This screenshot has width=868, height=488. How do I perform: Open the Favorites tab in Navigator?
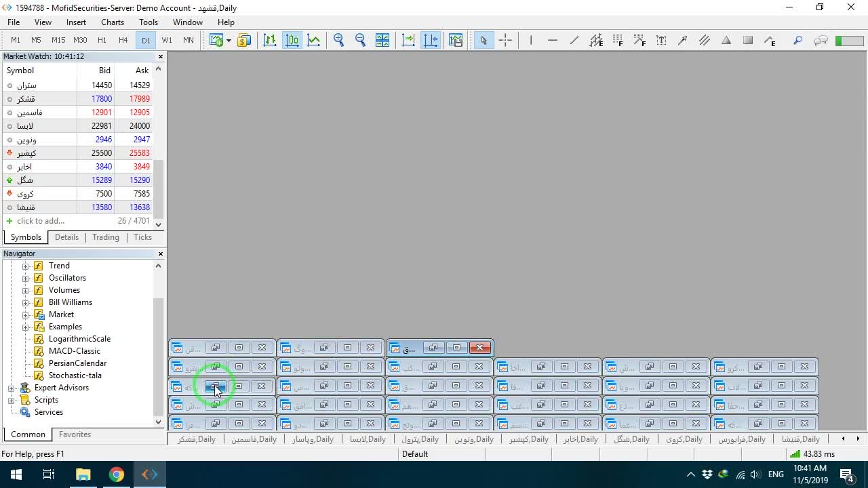(75, 434)
